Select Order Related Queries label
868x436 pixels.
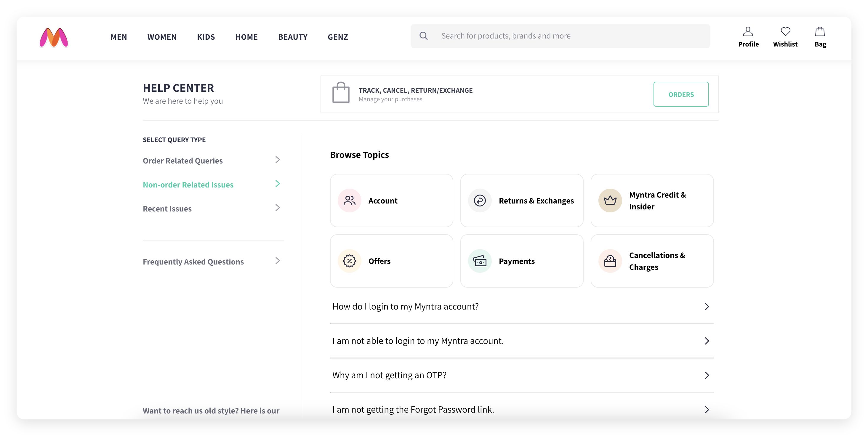(x=182, y=161)
